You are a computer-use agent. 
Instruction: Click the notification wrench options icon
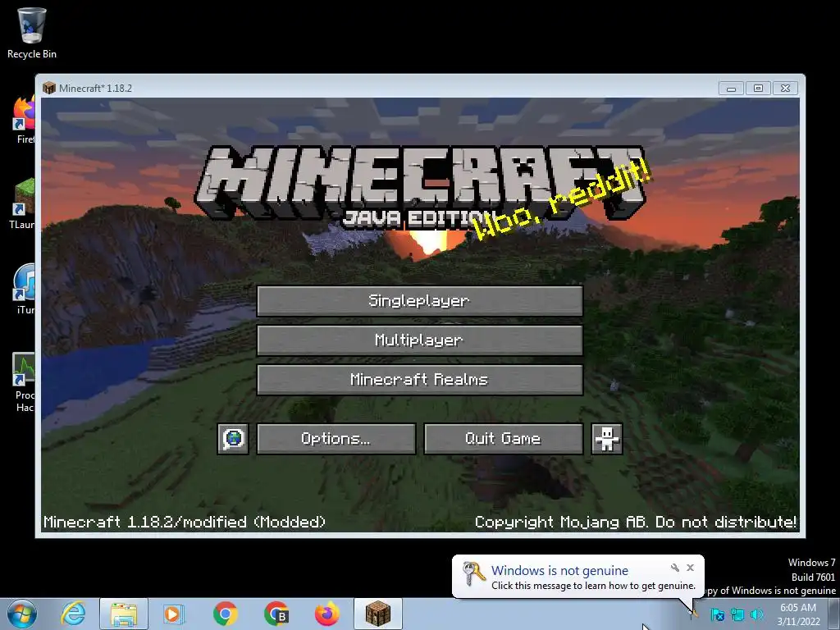point(675,568)
